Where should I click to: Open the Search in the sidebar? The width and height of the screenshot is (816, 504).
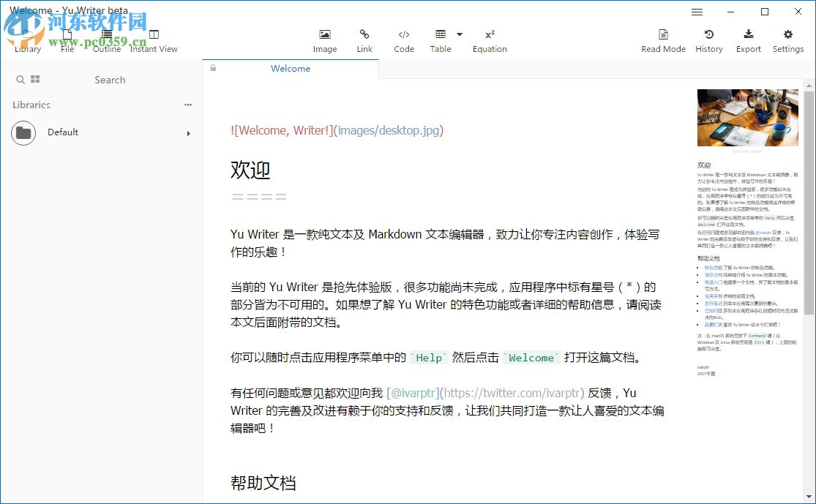click(x=110, y=80)
